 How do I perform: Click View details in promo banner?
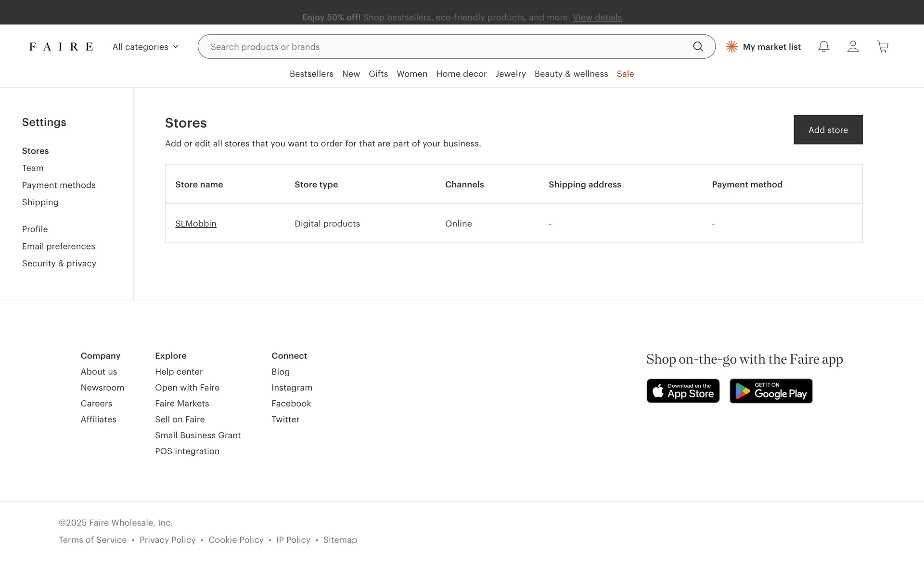597,17
